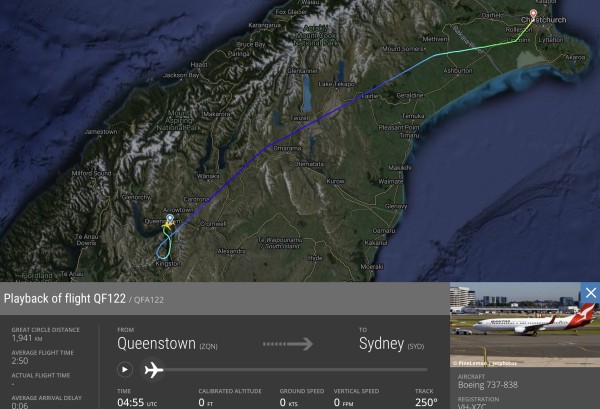Select Queenstown (ZQN) origin airport
This screenshot has width=600, height=409.
[167, 344]
